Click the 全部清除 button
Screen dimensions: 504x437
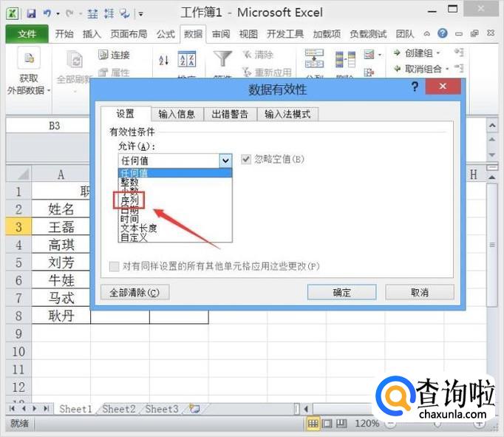(x=134, y=292)
